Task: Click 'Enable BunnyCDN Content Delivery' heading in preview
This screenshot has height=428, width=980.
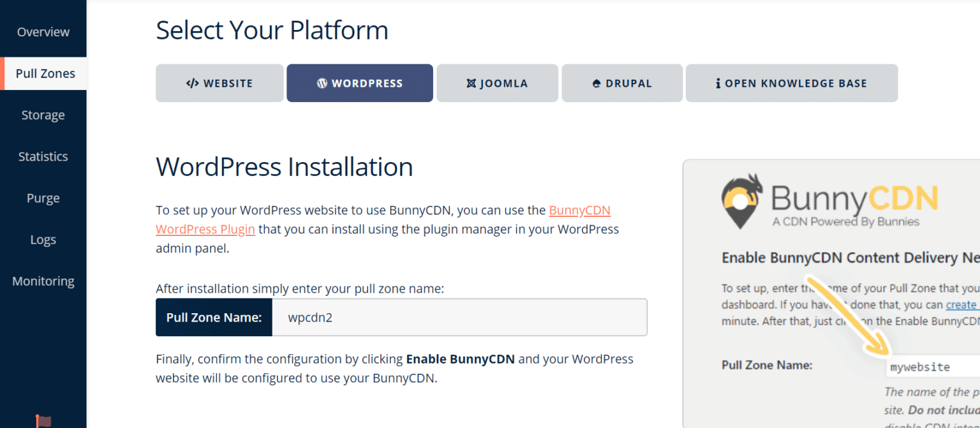Action: coord(850,258)
